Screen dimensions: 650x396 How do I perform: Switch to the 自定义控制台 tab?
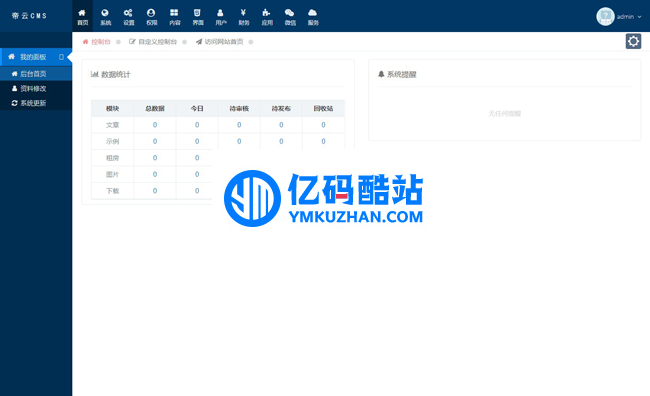pos(153,42)
